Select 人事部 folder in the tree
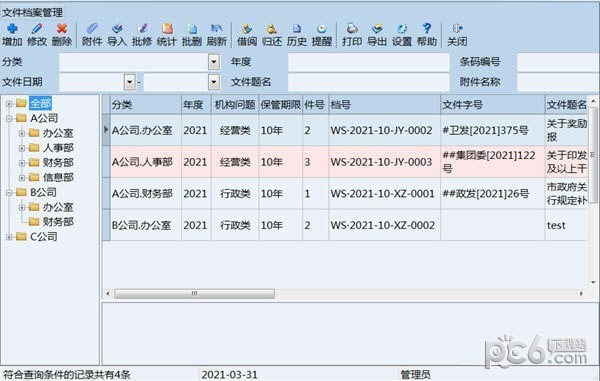This screenshot has height=381, width=600. (58, 148)
